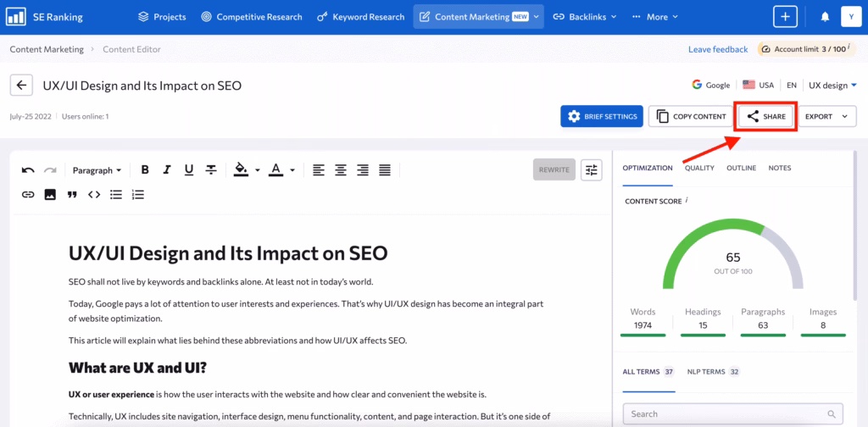Viewport: 868px width, 427px height.
Task: Toggle italic formatting
Action: [x=167, y=170]
